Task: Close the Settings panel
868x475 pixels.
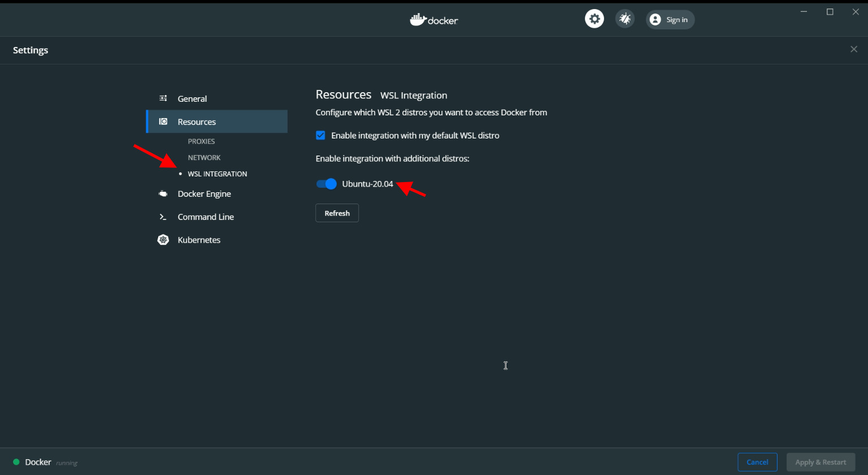Action: [854, 50]
